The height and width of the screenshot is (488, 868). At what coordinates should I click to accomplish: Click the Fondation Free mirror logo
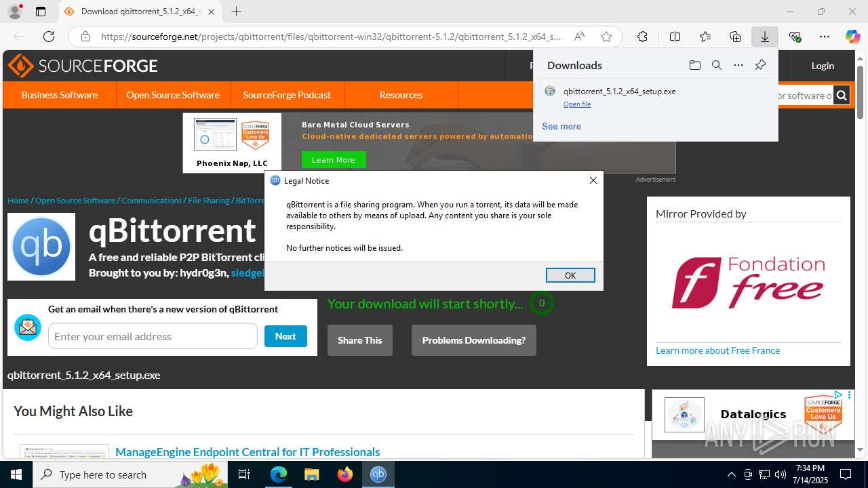748,283
